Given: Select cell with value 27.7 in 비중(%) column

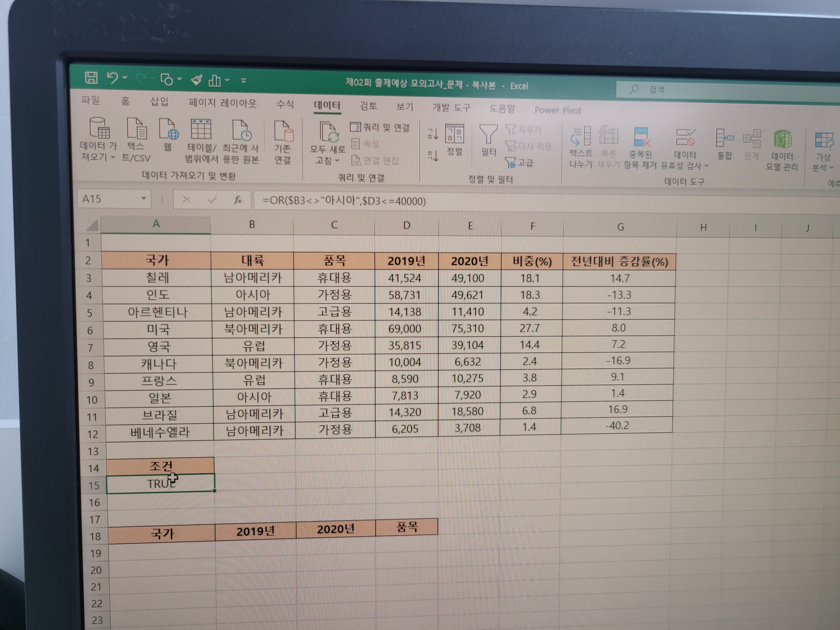Looking at the screenshot, I should [x=530, y=328].
